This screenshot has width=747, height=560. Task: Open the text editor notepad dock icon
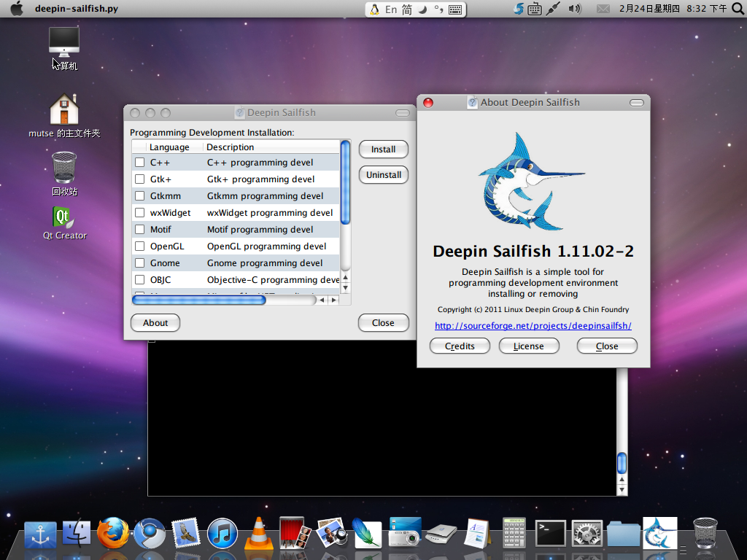click(x=477, y=533)
